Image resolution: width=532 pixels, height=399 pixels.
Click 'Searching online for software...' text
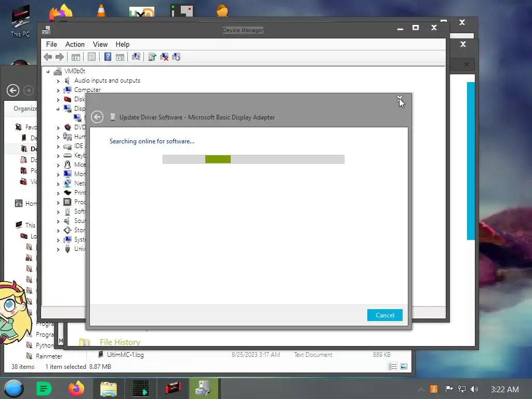click(x=152, y=141)
